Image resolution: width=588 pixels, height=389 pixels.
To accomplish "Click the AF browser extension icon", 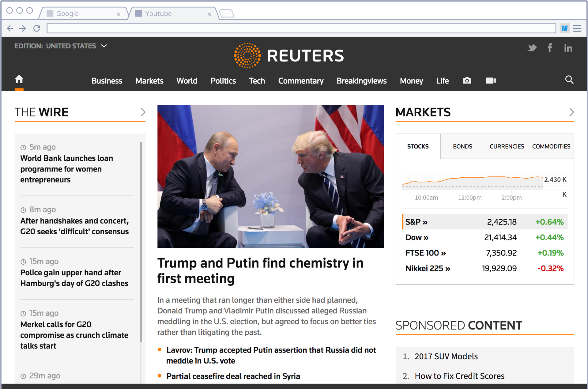I will click(x=564, y=28).
